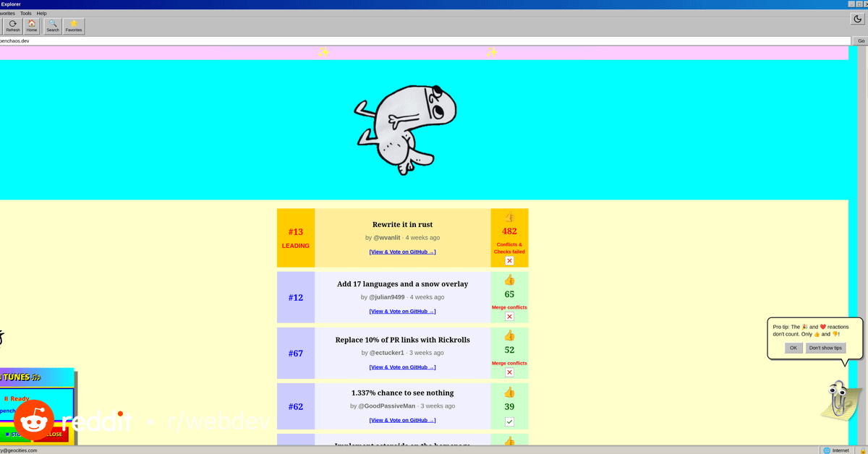Click the dancing character image in the banner
The height and width of the screenshot is (454, 868).
[x=396, y=128]
